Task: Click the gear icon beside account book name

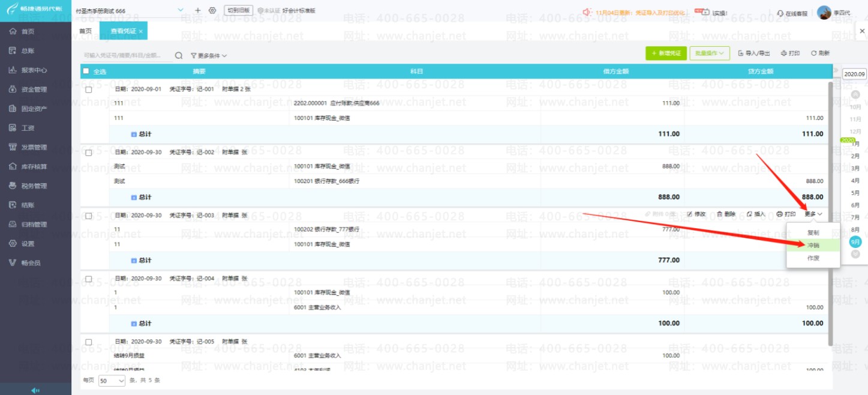Action: [x=212, y=11]
